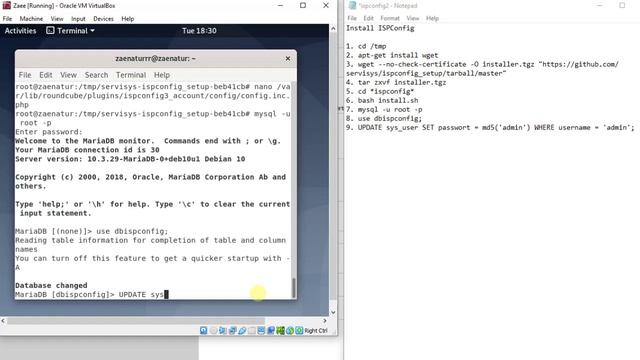The image size is (640, 360).
Task: Maximize the Oracle VM VirtualBox window
Action: coord(303,6)
